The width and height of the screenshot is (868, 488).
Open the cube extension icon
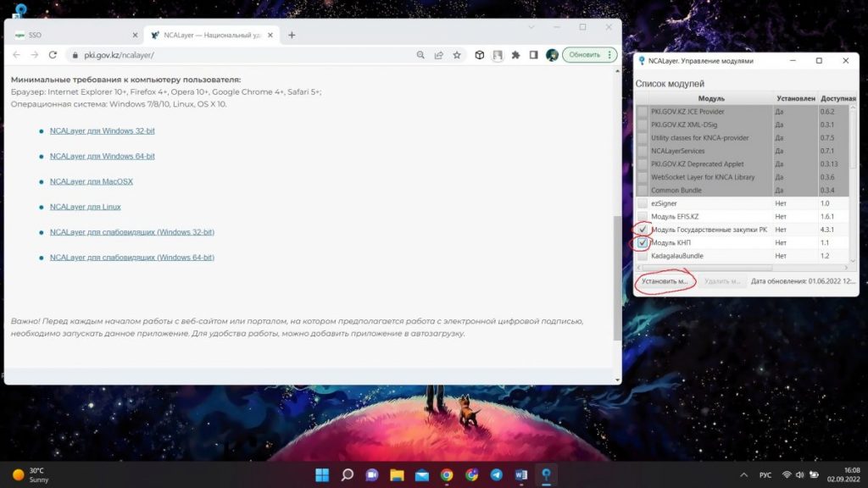[x=480, y=55]
